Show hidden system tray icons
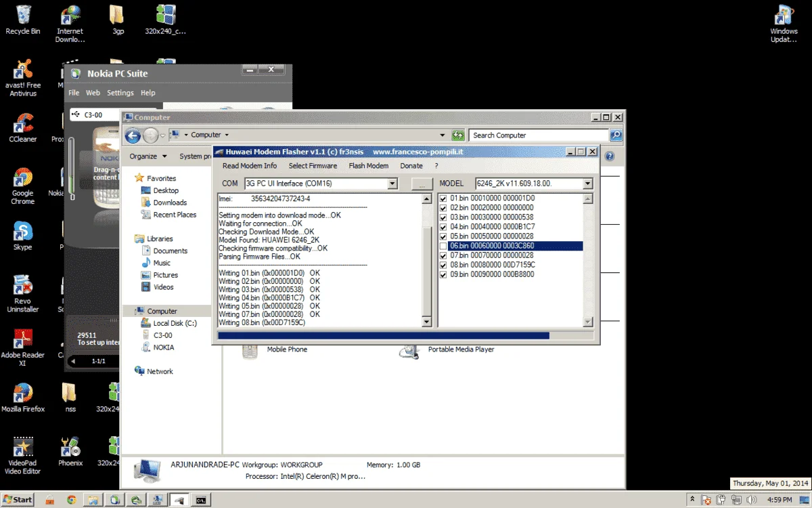This screenshot has height=508, width=812. (x=691, y=500)
